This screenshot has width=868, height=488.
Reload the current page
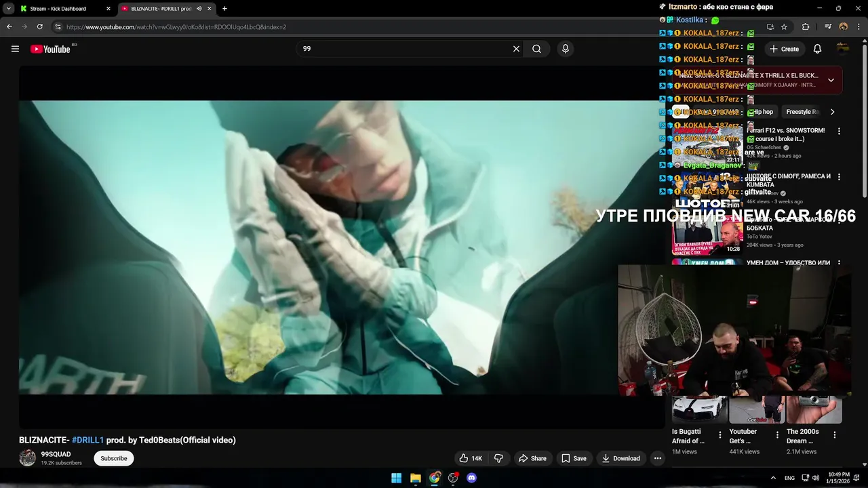click(x=39, y=27)
